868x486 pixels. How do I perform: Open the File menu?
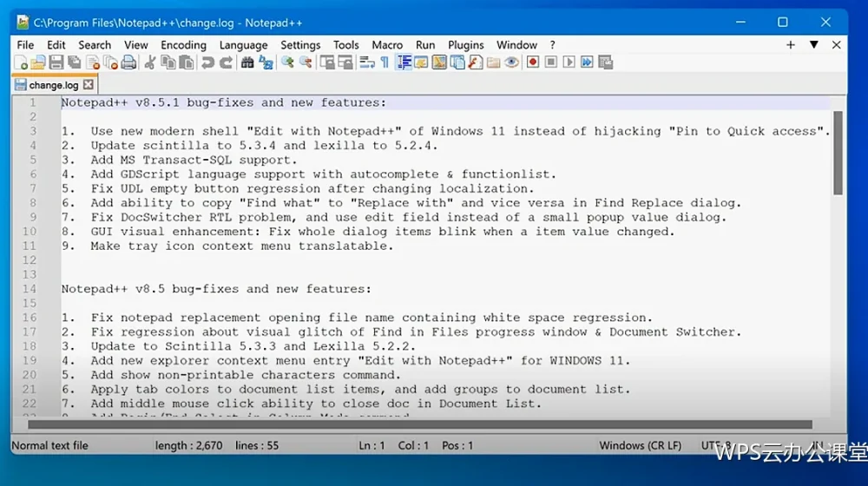point(25,45)
